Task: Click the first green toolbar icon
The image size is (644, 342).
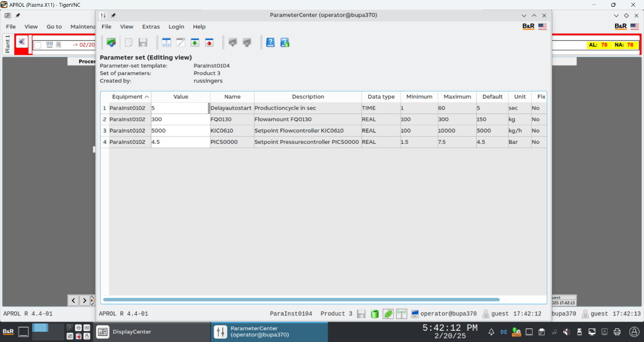Action: tap(111, 42)
